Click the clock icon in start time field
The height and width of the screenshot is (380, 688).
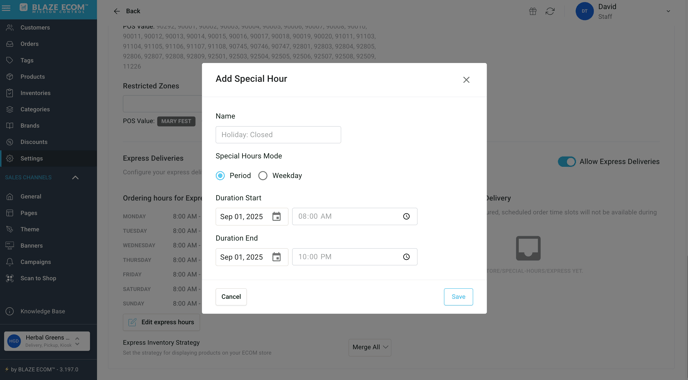click(x=406, y=216)
